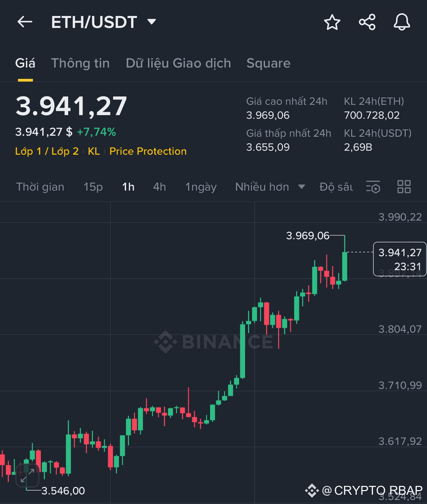
Task: Open chart indicator settings icon
Action: (x=373, y=187)
